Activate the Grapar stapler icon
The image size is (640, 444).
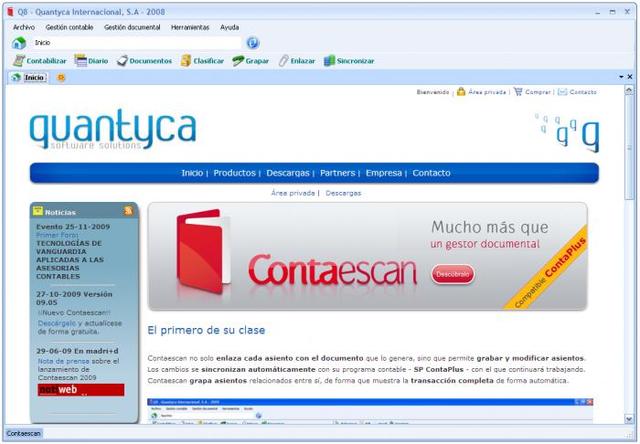point(238,61)
